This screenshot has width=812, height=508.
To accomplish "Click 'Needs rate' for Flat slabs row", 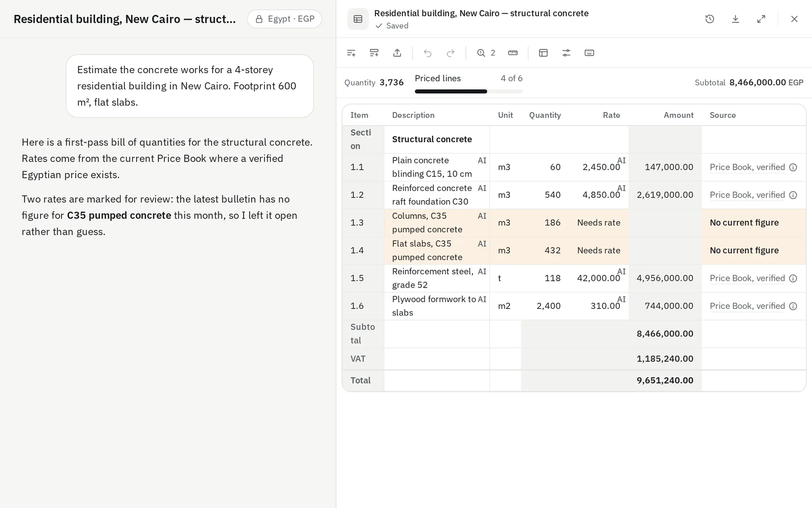I will pos(598,250).
